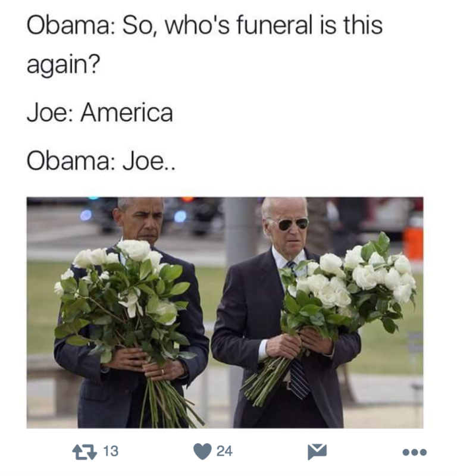View the likes count of 24
Viewport: 457px width, 476px height.
pyautogui.click(x=224, y=451)
